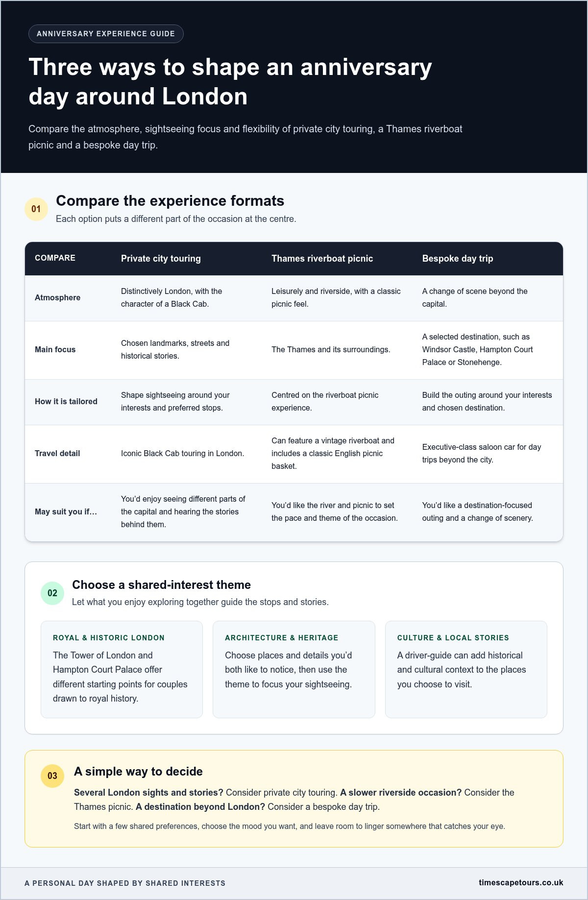Click the Anniversary Experience Guide pill label
This screenshot has width=588, height=900.
pyautogui.click(x=106, y=34)
